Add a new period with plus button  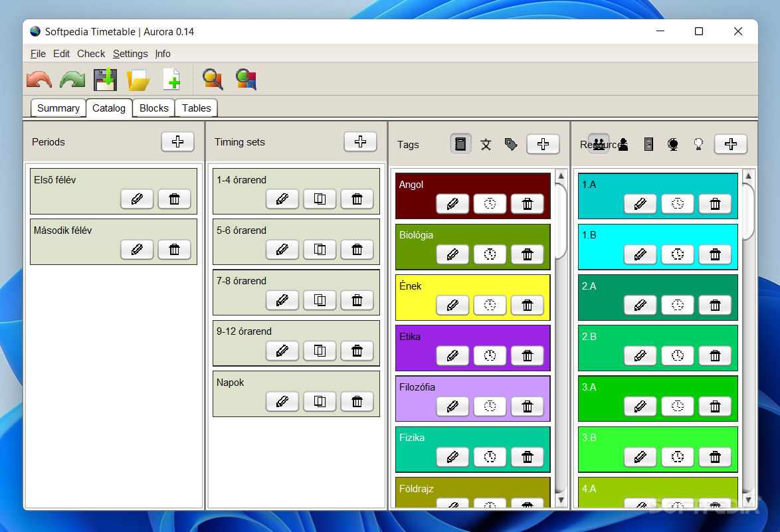click(x=177, y=141)
